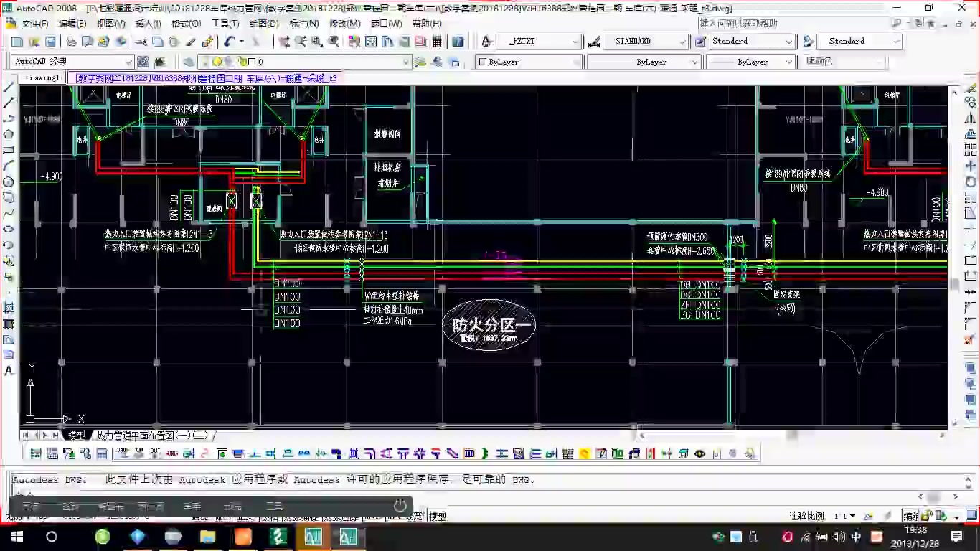Screen dimensions: 980x551
Task: Toggle the status bar lock icon
Action: pos(926,516)
